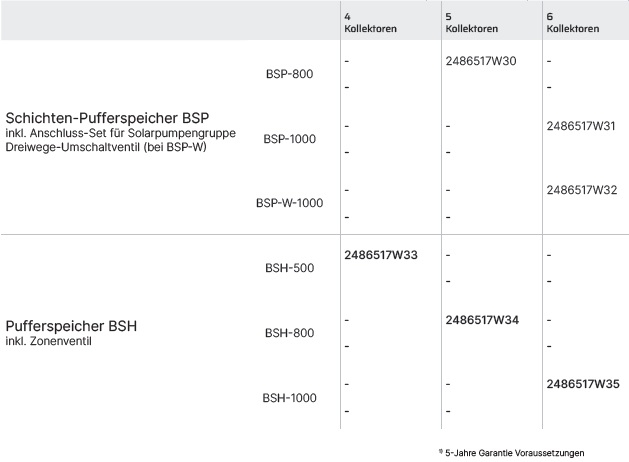629x462 pixels.
Task: Click article number 2486517W33
Action: pyautogui.click(x=381, y=255)
